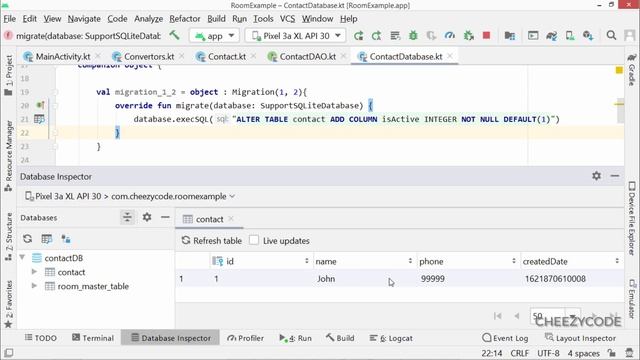Click Apply Changes and Restart Activity icon
The height and width of the screenshot is (360, 640).
tap(376, 36)
